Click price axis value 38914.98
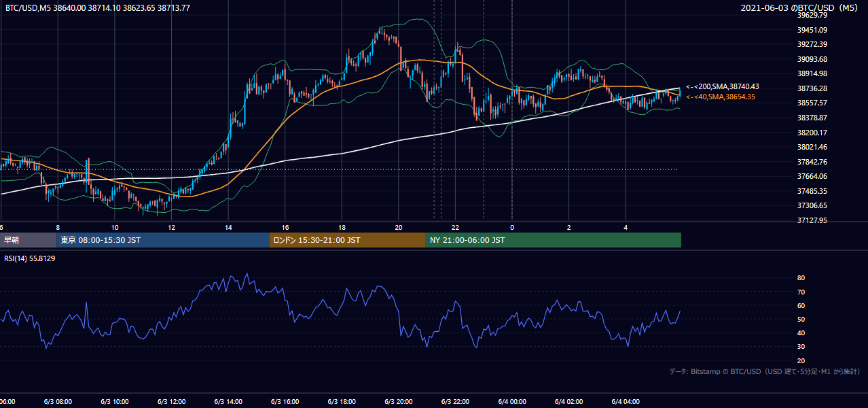 point(812,73)
